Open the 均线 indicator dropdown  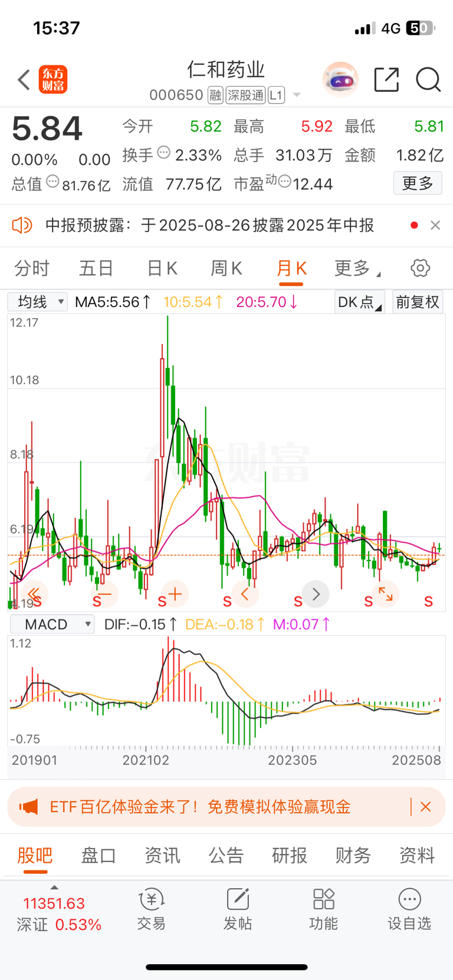pyautogui.click(x=38, y=302)
